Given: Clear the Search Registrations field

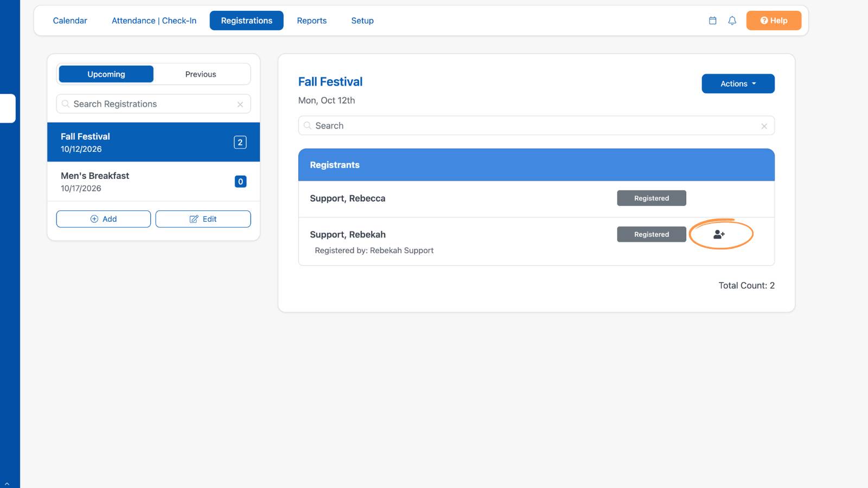Looking at the screenshot, I should click(240, 104).
